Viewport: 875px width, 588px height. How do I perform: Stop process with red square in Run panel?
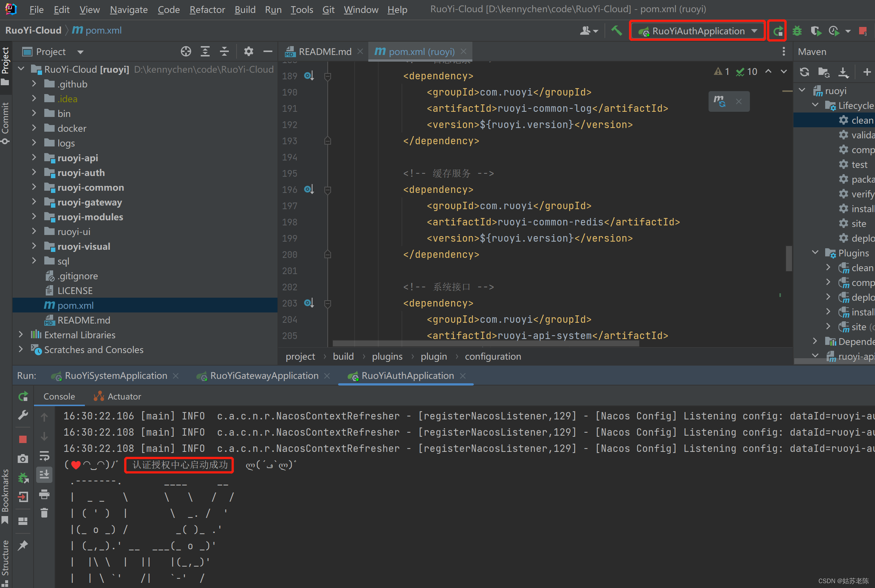point(23,439)
